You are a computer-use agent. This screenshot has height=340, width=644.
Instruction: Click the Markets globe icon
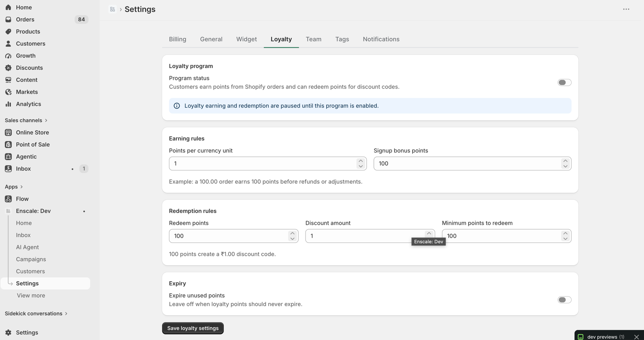(8, 92)
